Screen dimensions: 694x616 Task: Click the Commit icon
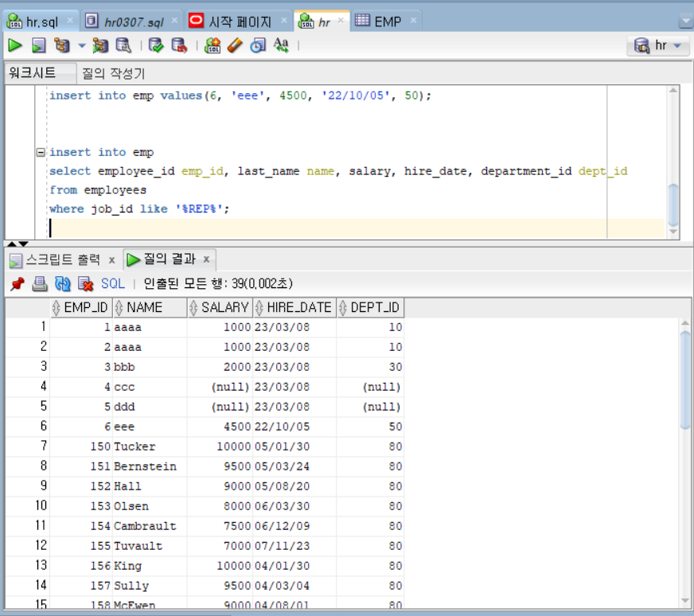pos(156,45)
